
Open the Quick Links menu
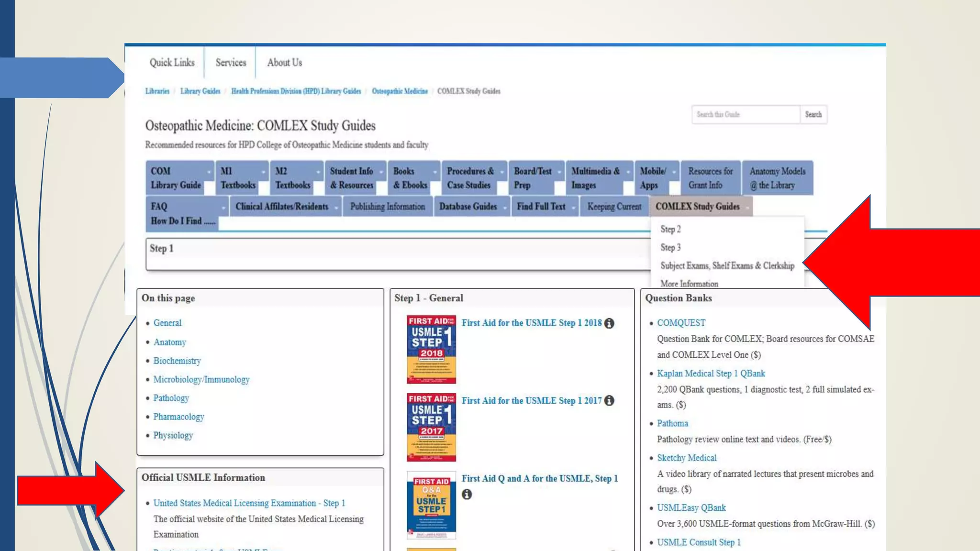172,63
